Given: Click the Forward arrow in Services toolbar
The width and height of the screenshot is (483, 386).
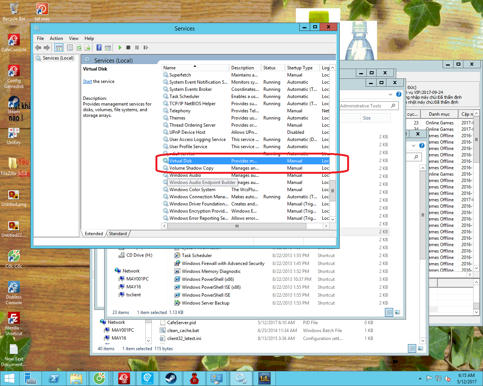Looking at the screenshot, I should [x=47, y=48].
